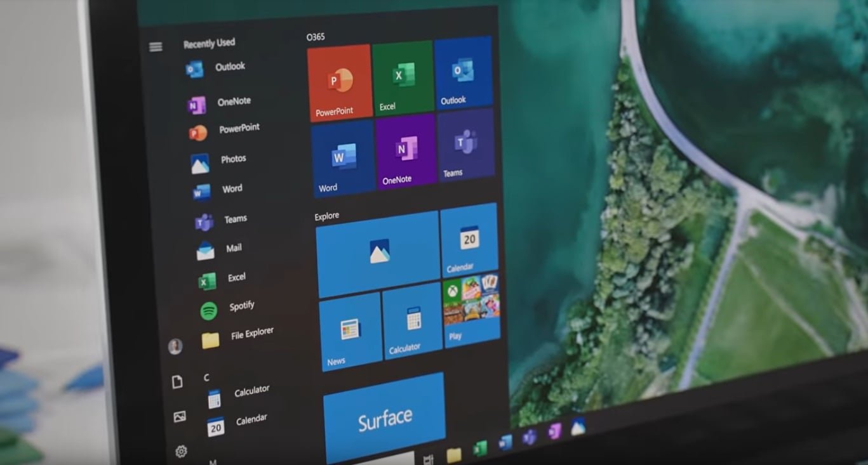Open the Surface tile
Screen dimensions: 868x465
tap(385, 417)
